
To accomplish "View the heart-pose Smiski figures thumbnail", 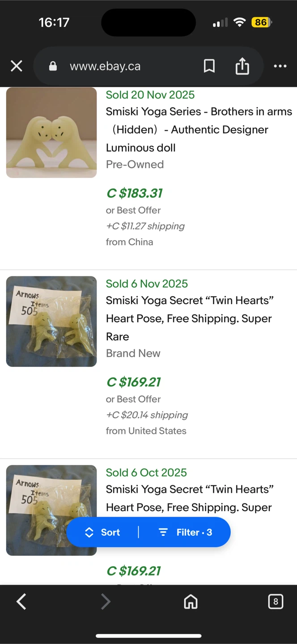I will (51, 132).
